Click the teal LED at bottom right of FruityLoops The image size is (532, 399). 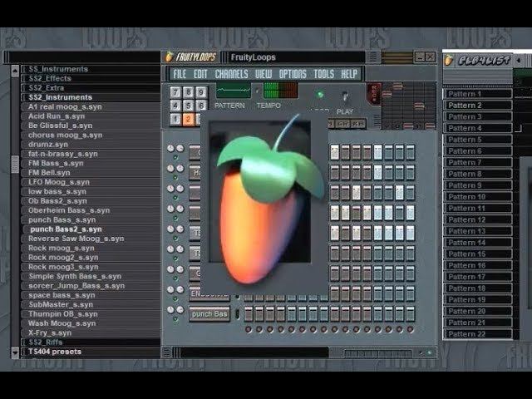click(429, 352)
